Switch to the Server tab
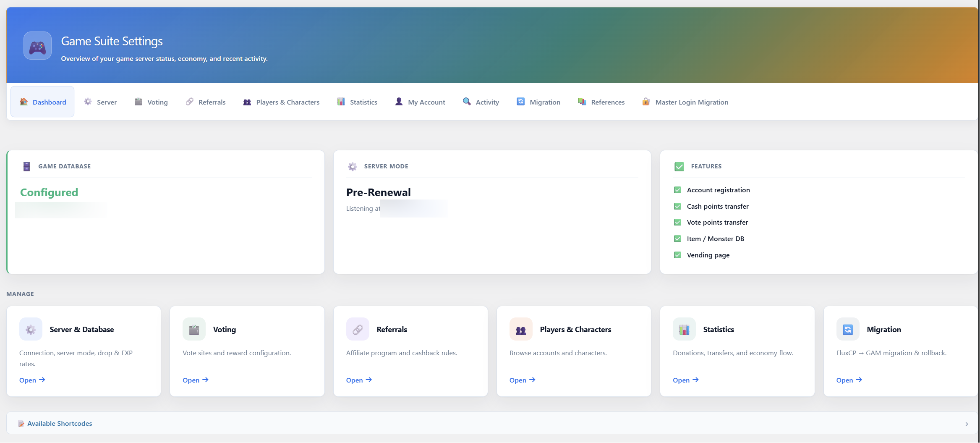Screen dimensions: 980x443 [x=100, y=102]
